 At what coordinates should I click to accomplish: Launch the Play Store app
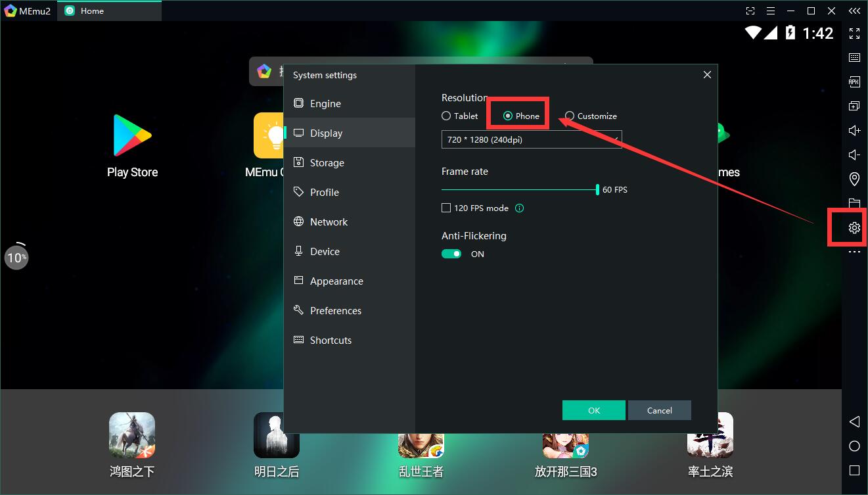(x=132, y=146)
